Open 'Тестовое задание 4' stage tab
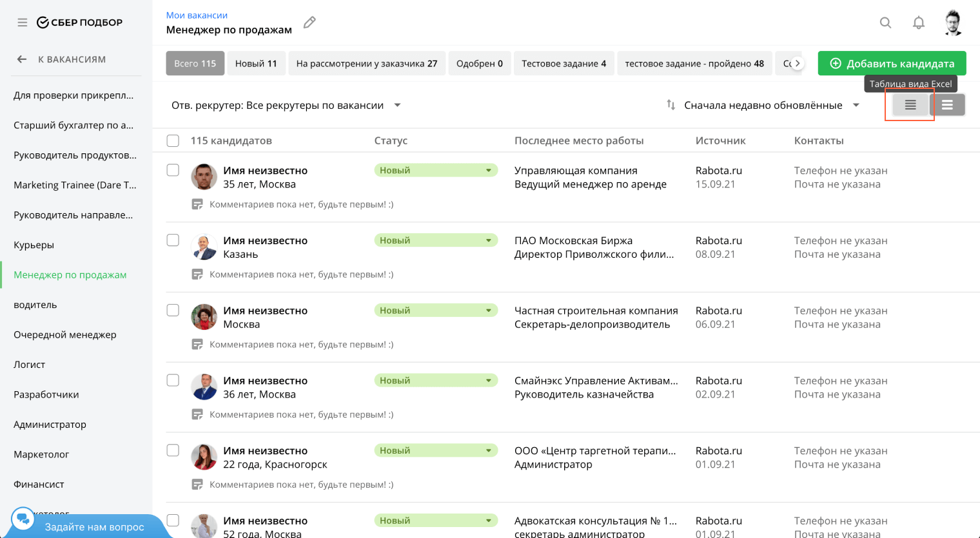Screen dimensions: 980x538 pyautogui.click(x=563, y=63)
